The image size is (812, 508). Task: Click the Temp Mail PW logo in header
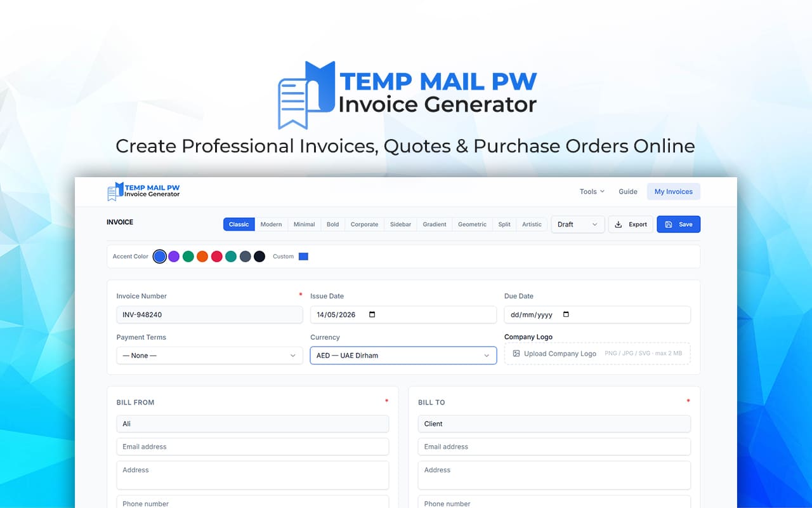coord(143,191)
